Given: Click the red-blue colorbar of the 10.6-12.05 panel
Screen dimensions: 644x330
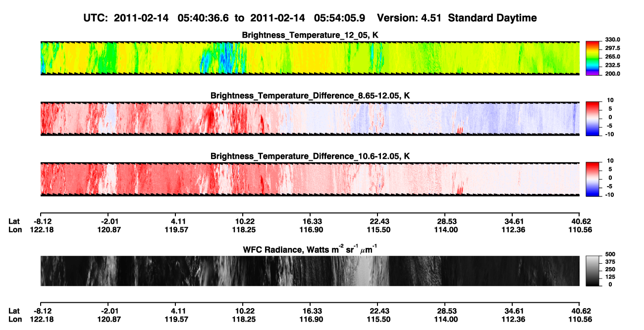Looking at the screenshot, I should pos(593,180).
